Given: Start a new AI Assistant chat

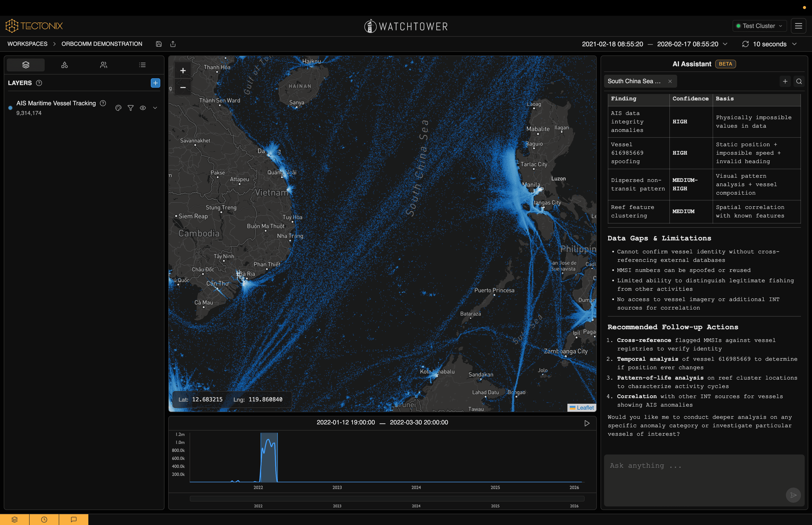Looking at the screenshot, I should click(x=785, y=81).
